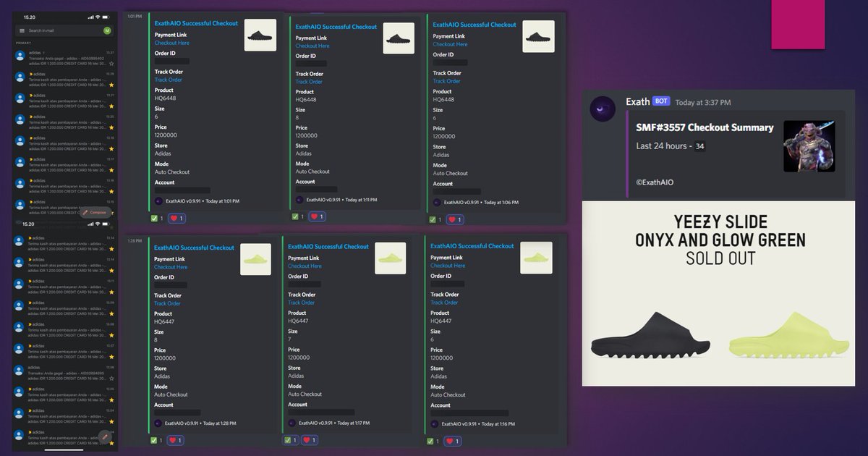
Task: Click Track Order link in the 1:17 PM card
Action: click(x=301, y=303)
